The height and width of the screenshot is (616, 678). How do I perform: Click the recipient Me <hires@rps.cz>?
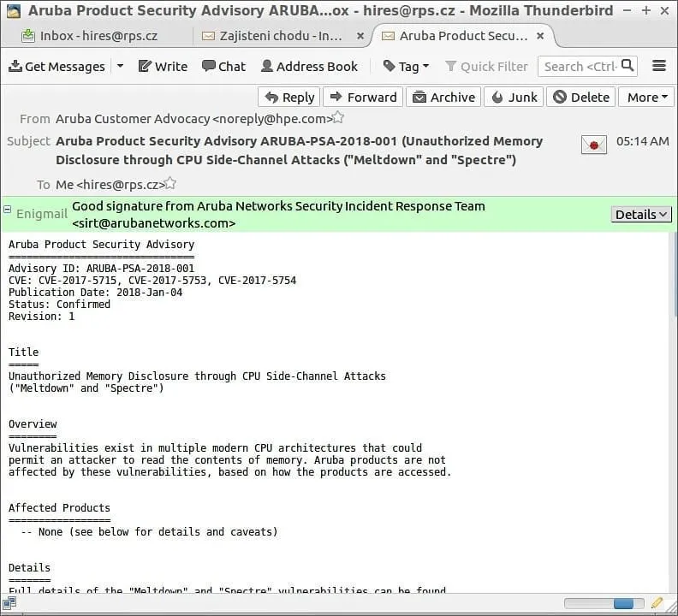point(110,185)
